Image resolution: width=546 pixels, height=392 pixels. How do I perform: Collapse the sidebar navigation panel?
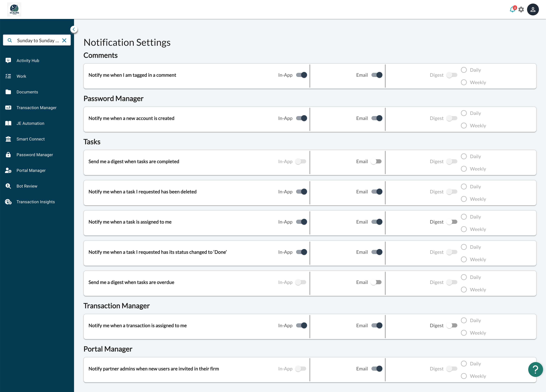coord(74,29)
